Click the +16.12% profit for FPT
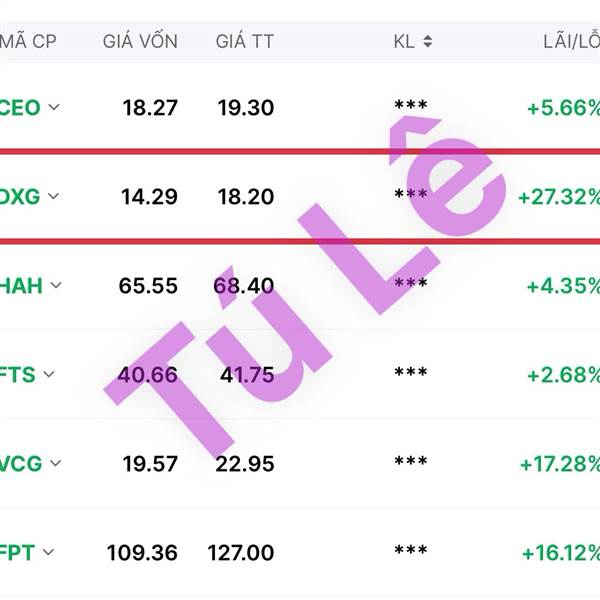Screen dimensions: 600x600 (560, 552)
